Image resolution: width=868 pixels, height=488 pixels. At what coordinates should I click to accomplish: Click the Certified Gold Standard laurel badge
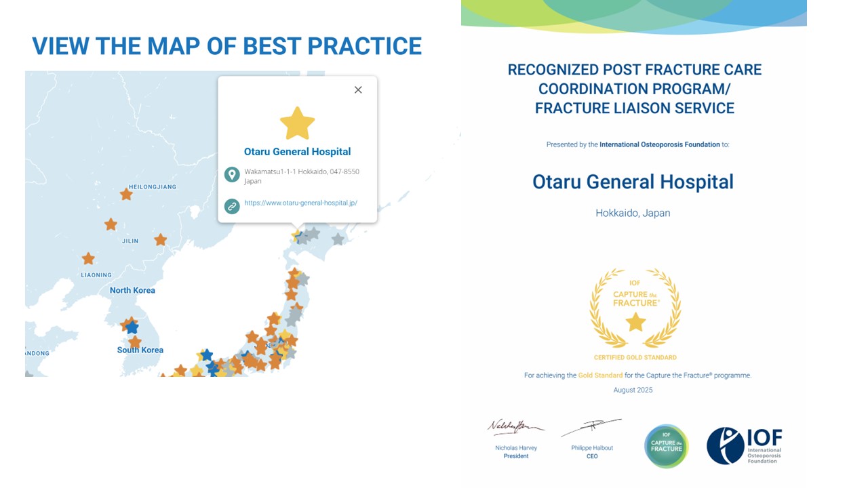[635, 310]
